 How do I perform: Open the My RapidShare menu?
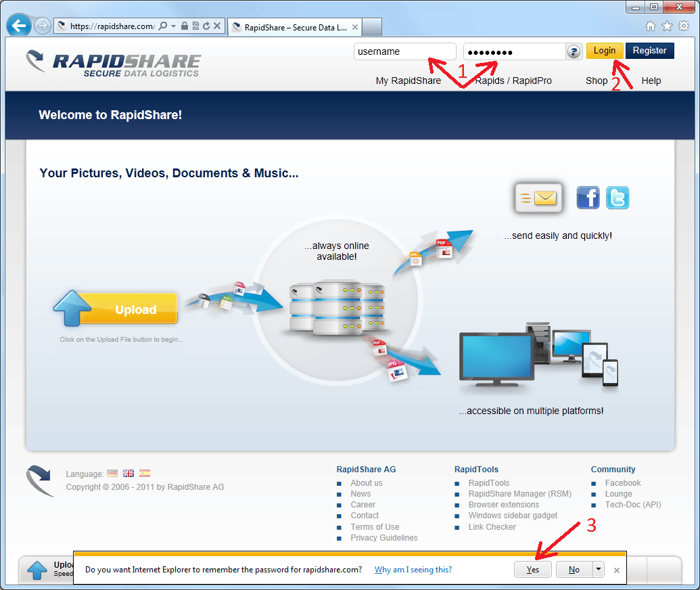pyautogui.click(x=408, y=81)
